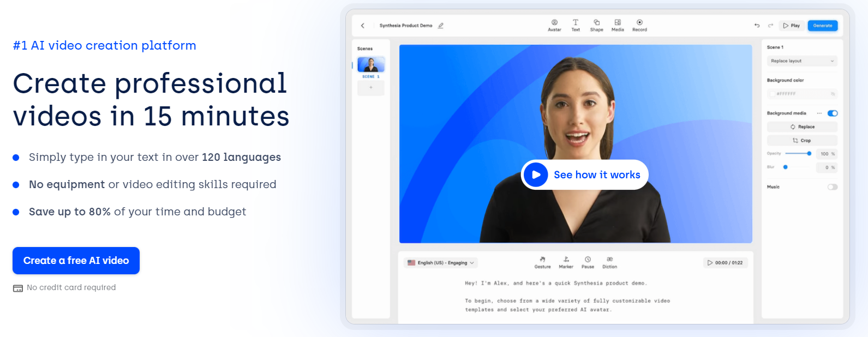Rename project using pencil icon
Image resolution: width=868 pixels, height=337 pixels.
click(x=441, y=26)
